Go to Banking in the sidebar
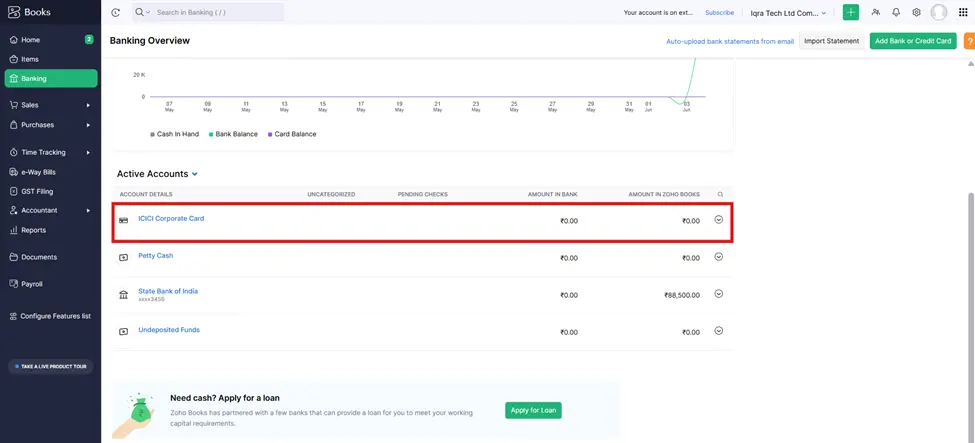 [x=51, y=78]
